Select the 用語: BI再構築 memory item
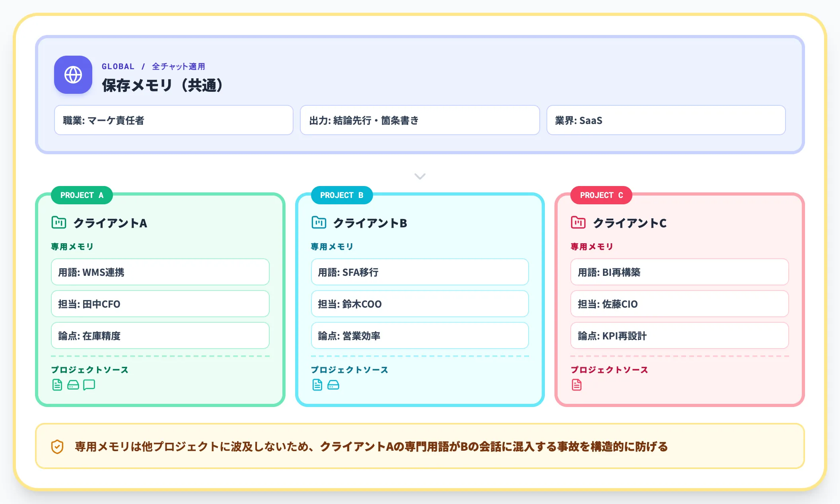840x504 pixels. pyautogui.click(x=680, y=272)
